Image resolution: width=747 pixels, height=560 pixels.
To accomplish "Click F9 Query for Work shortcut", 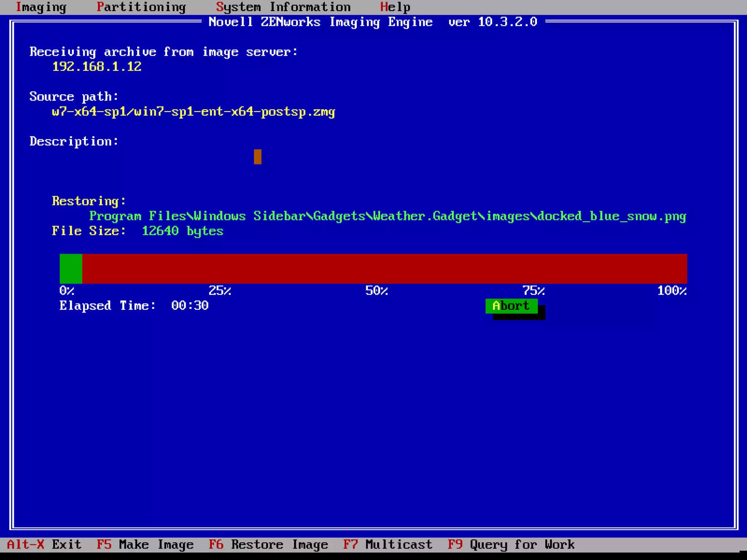I will [511, 545].
